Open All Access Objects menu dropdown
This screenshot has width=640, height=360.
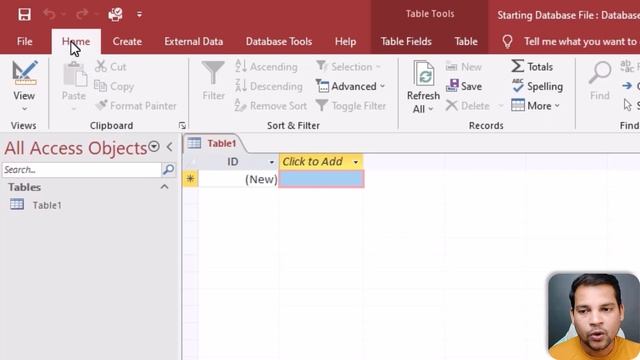tap(154, 147)
